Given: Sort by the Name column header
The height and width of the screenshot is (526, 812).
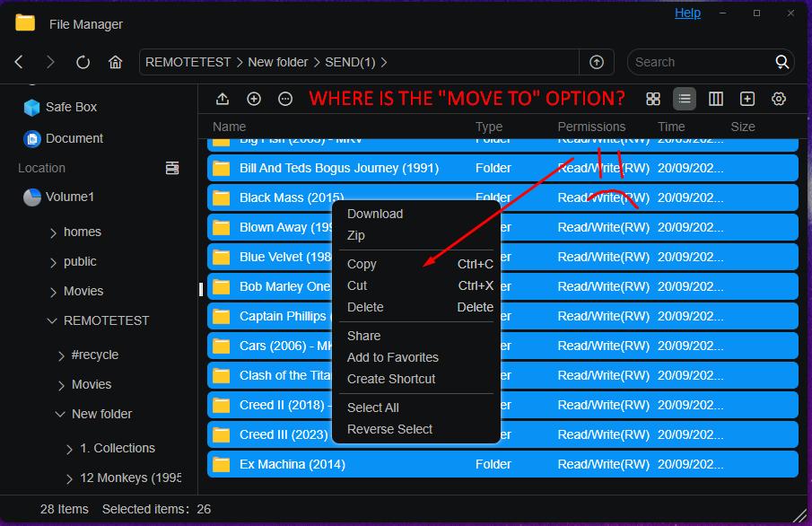Looking at the screenshot, I should pyautogui.click(x=229, y=127).
